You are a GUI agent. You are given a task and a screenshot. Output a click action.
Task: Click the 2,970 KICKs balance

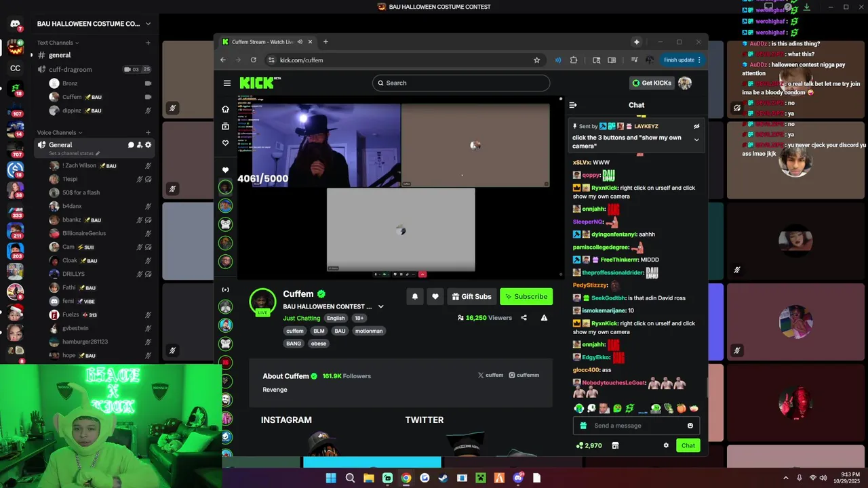pyautogui.click(x=589, y=445)
